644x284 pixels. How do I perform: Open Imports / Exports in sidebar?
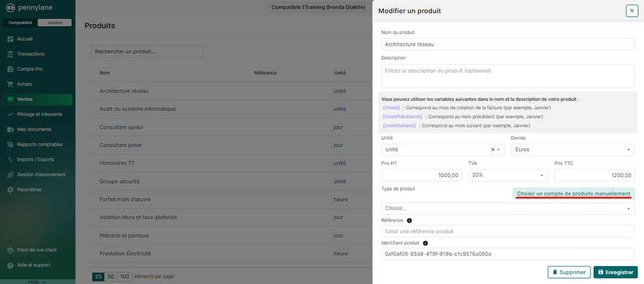point(35,159)
